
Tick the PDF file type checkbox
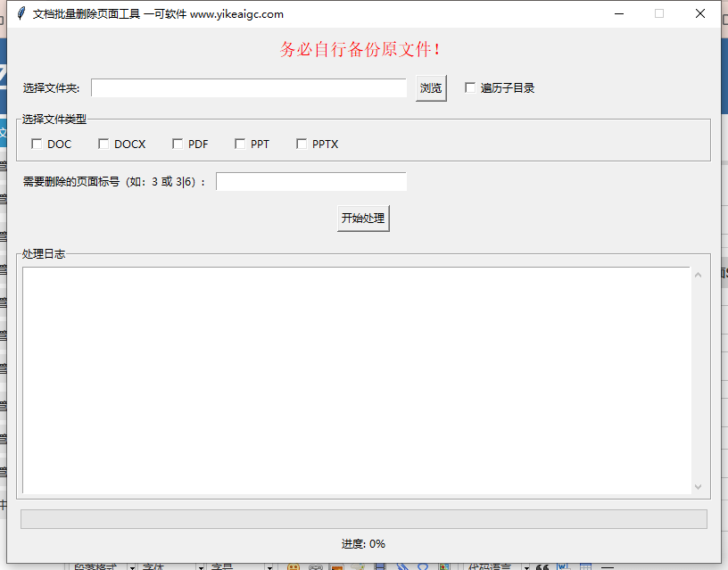(x=177, y=144)
